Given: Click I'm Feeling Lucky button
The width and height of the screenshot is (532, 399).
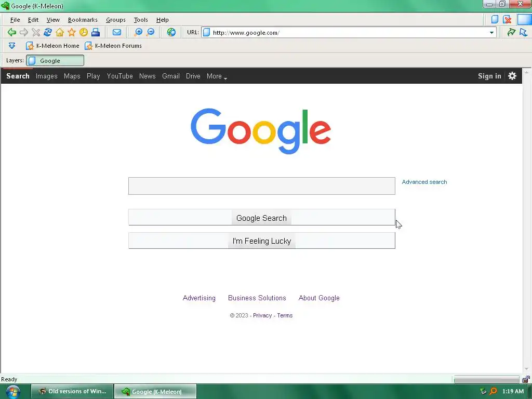Looking at the screenshot, I should coord(262,241).
